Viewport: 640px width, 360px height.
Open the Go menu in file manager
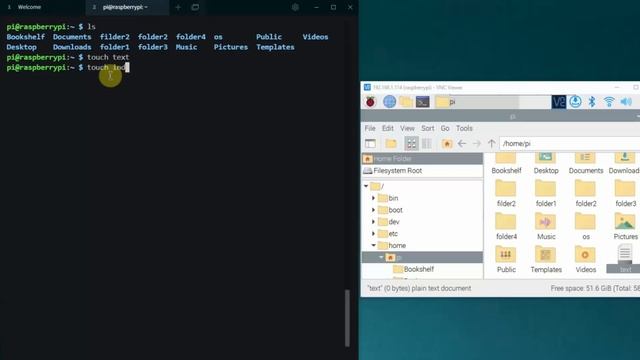(x=445, y=128)
